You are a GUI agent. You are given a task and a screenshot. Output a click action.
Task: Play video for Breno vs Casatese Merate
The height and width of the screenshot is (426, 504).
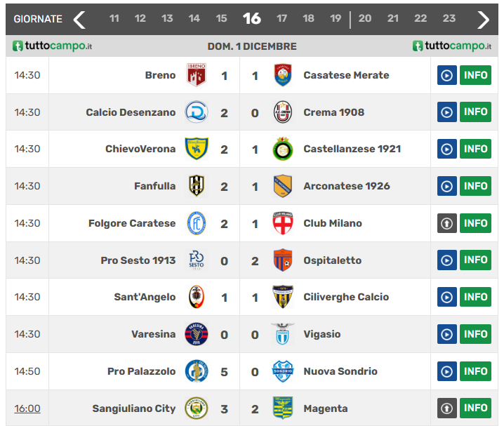pos(446,75)
